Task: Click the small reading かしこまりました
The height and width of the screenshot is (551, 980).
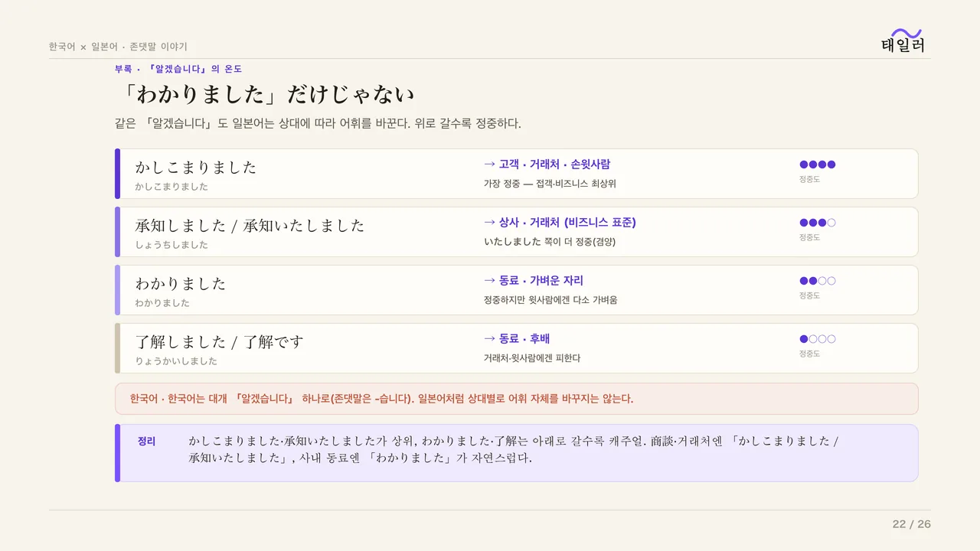Action: [171, 187]
